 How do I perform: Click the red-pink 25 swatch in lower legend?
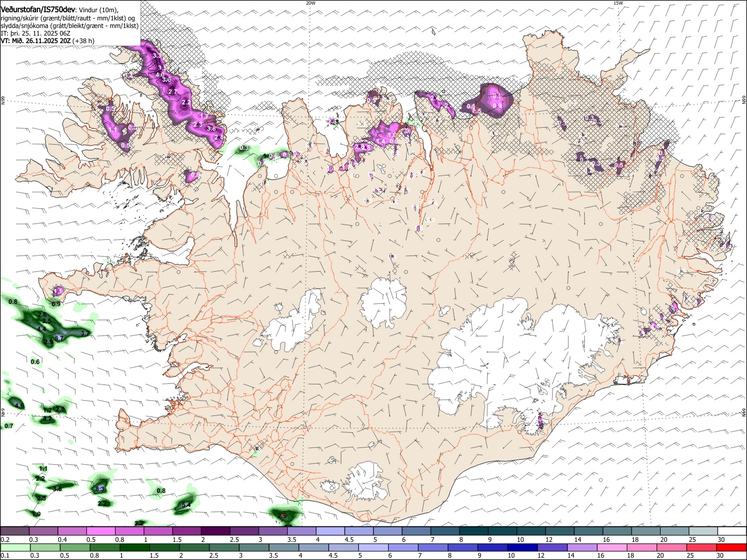click(700, 547)
